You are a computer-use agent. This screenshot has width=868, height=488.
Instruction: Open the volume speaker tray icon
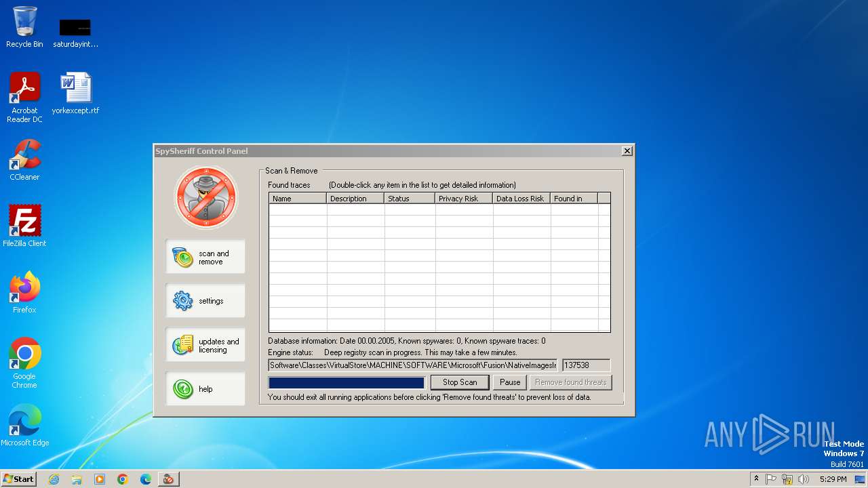(804, 479)
